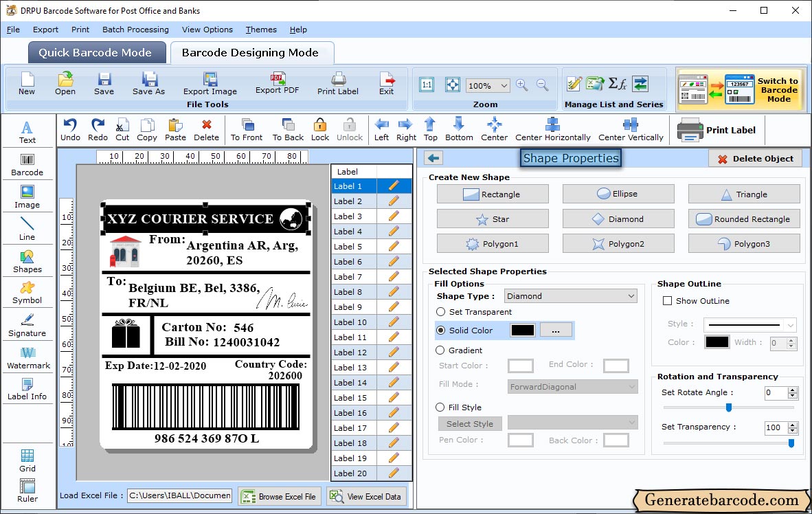This screenshot has width=812, height=514.
Task: Exit the application via Exit icon
Action: [386, 84]
